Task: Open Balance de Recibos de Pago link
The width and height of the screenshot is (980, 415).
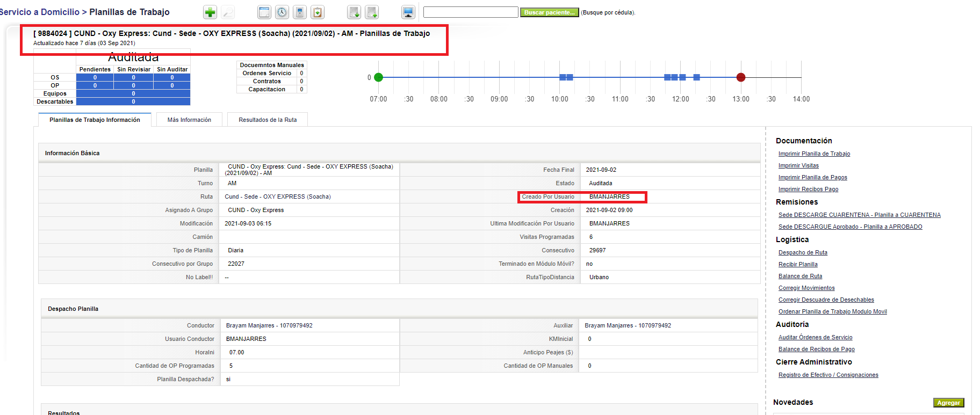Action: tap(816, 349)
